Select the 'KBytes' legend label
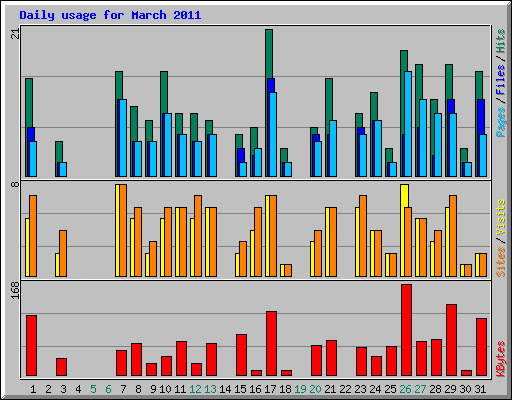The image size is (512, 400). coord(501,359)
